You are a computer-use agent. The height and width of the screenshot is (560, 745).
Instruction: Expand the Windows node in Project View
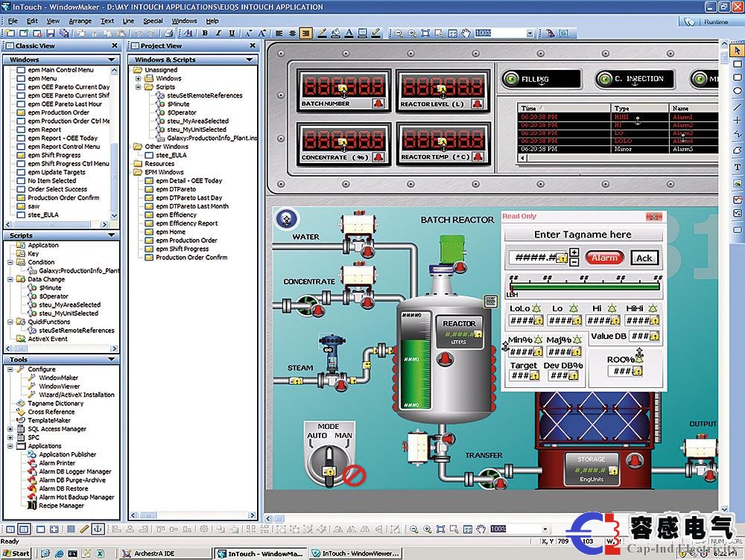point(138,78)
